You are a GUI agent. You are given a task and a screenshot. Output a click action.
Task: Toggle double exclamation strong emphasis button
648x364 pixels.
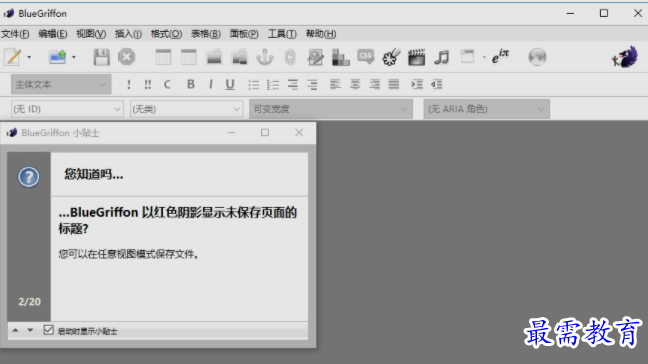(x=148, y=84)
